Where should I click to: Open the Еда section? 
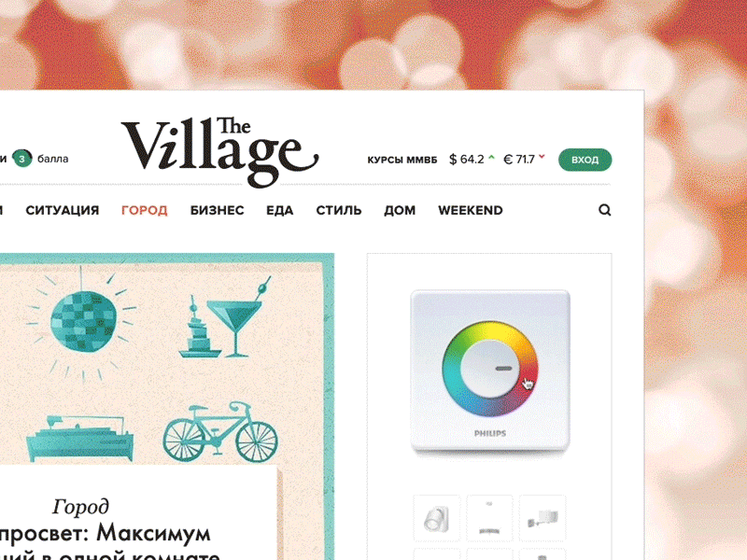[x=279, y=210]
